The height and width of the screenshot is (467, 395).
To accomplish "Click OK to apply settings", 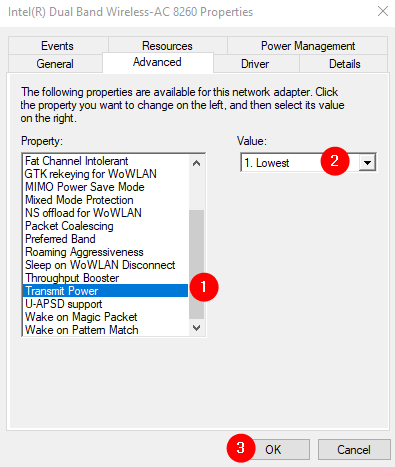I will tap(273, 450).
